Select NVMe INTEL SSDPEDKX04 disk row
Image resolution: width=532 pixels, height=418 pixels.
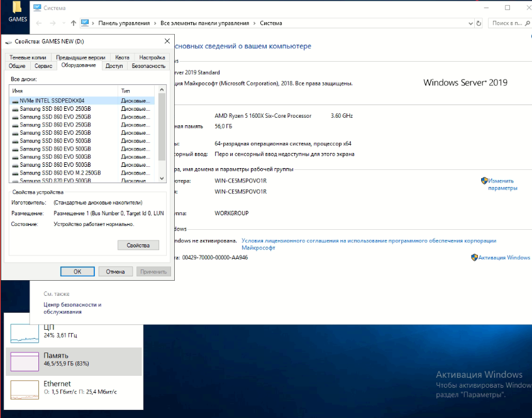[x=82, y=101]
